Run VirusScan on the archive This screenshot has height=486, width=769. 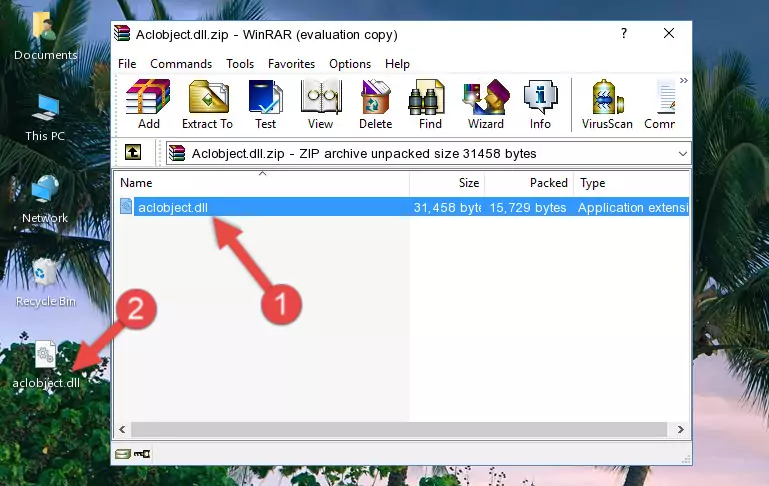(x=607, y=104)
